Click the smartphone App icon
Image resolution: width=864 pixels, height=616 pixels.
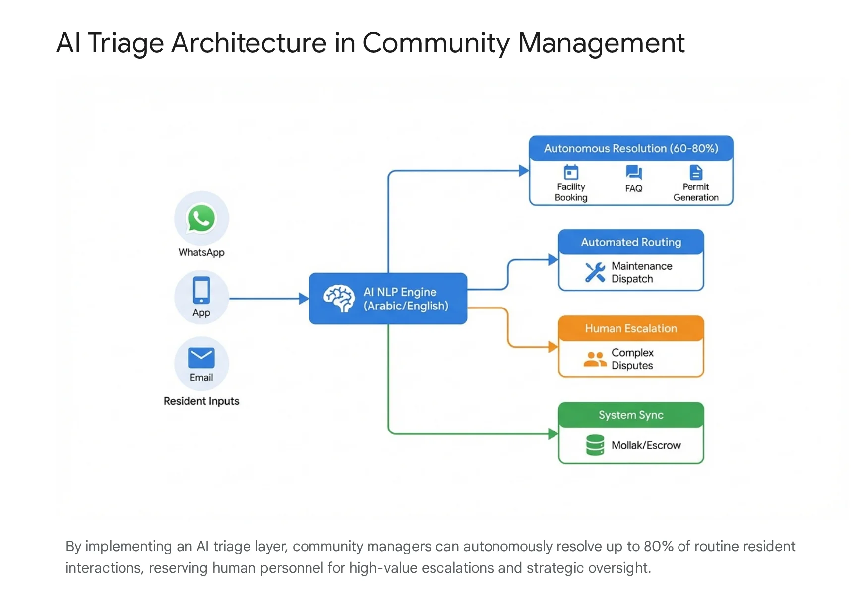[x=201, y=290]
